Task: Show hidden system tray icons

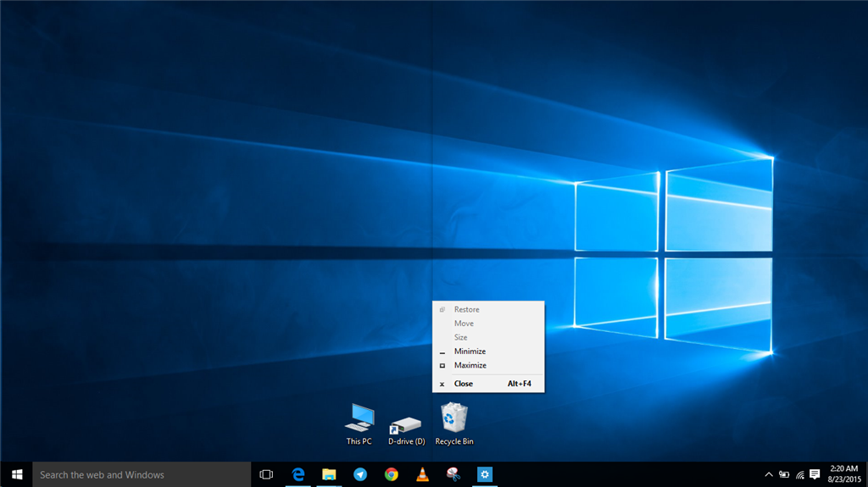Action: click(768, 475)
